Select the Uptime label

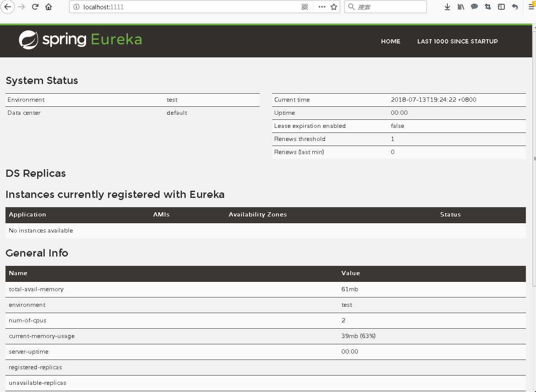coord(284,113)
